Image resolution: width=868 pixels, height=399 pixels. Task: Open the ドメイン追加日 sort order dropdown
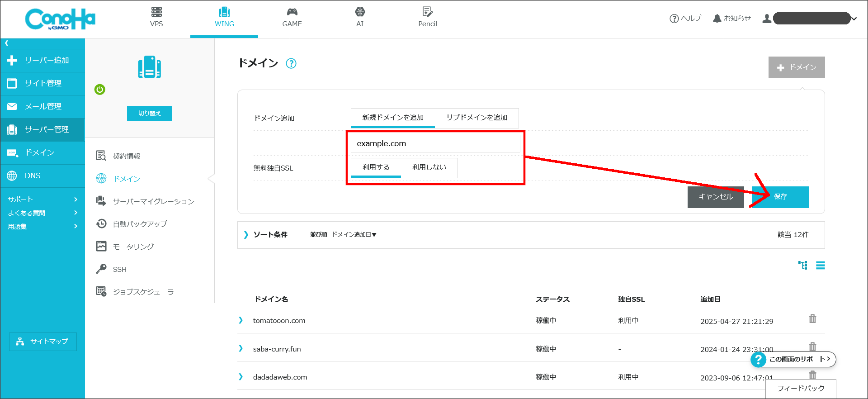tap(354, 235)
